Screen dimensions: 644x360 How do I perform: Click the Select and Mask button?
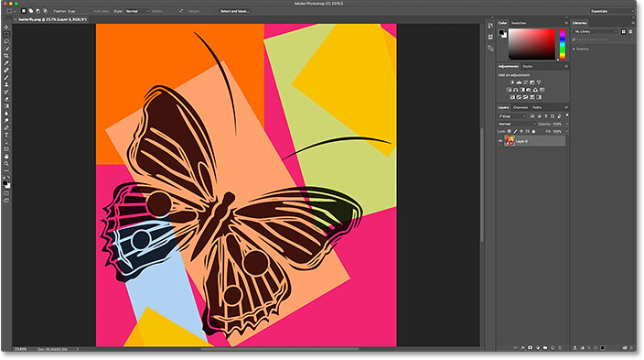234,11
